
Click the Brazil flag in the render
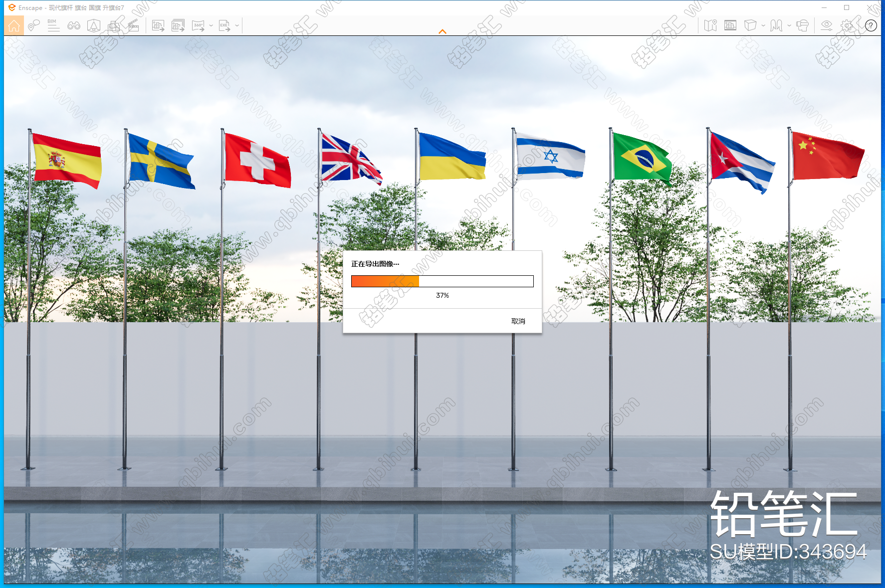(642, 159)
